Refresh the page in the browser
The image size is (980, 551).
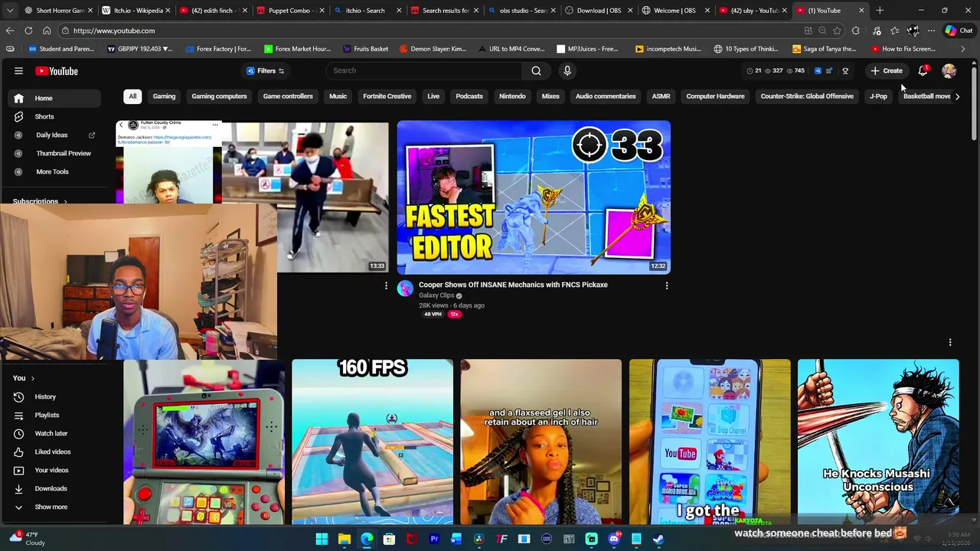[x=28, y=31]
